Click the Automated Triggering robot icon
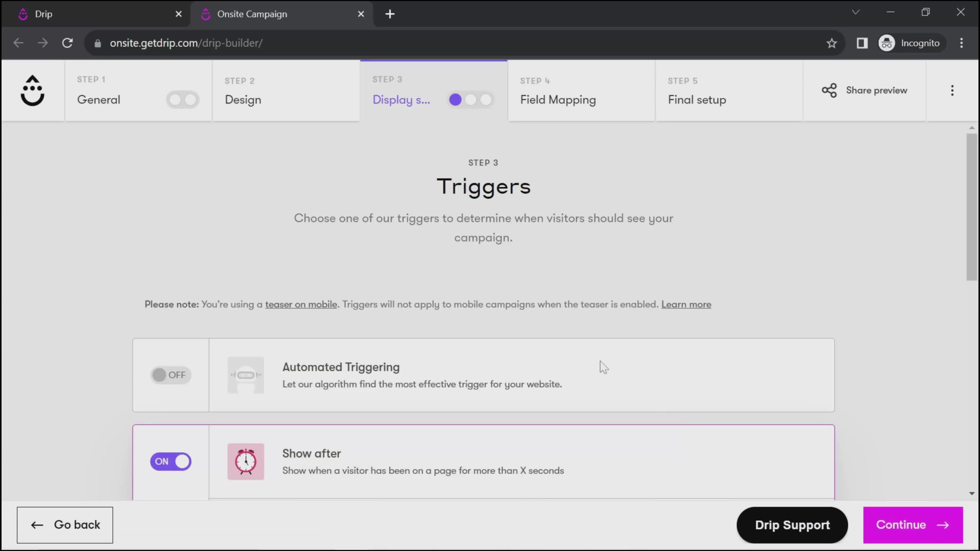The image size is (980, 551). (246, 375)
